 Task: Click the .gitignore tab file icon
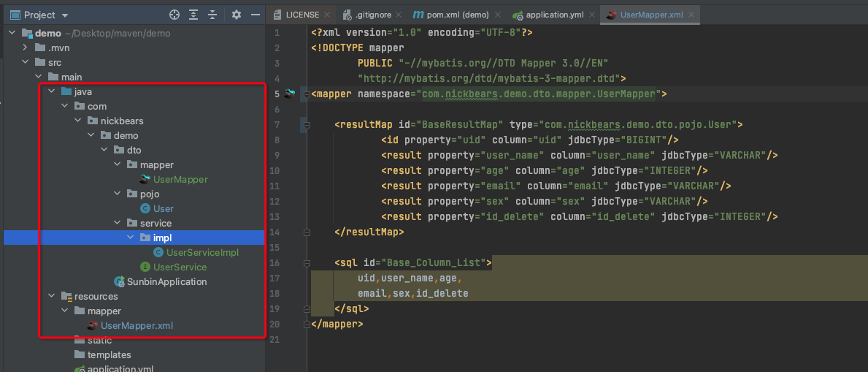point(347,15)
